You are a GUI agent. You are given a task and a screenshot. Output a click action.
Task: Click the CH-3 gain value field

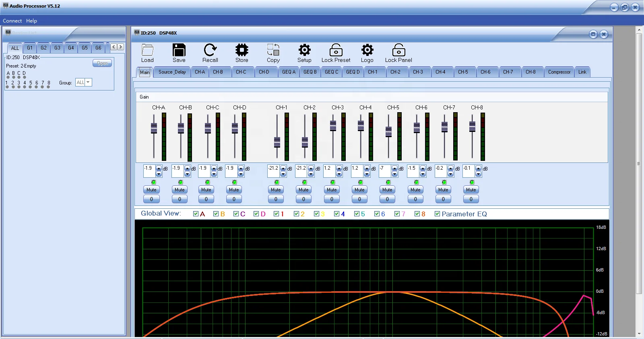329,171
